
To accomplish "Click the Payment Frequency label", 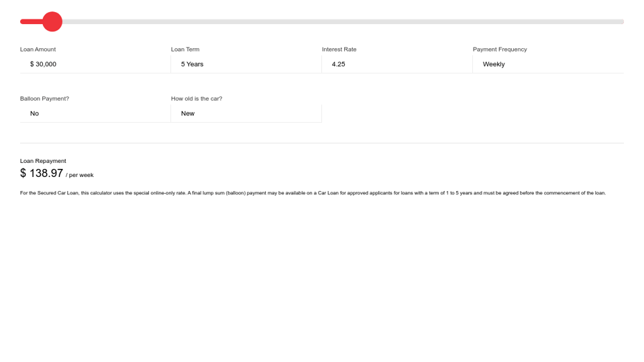I will pyautogui.click(x=500, y=50).
